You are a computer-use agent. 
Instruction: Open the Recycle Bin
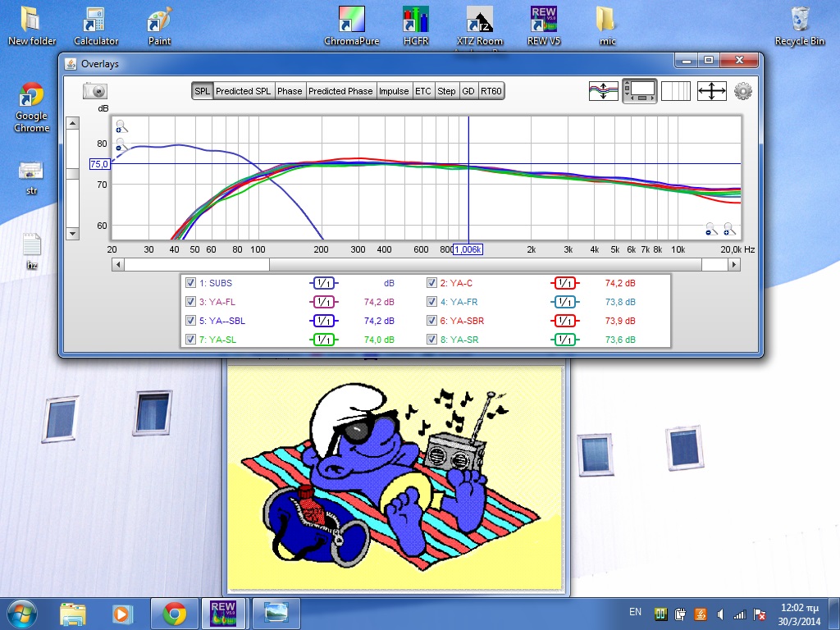coord(799,26)
